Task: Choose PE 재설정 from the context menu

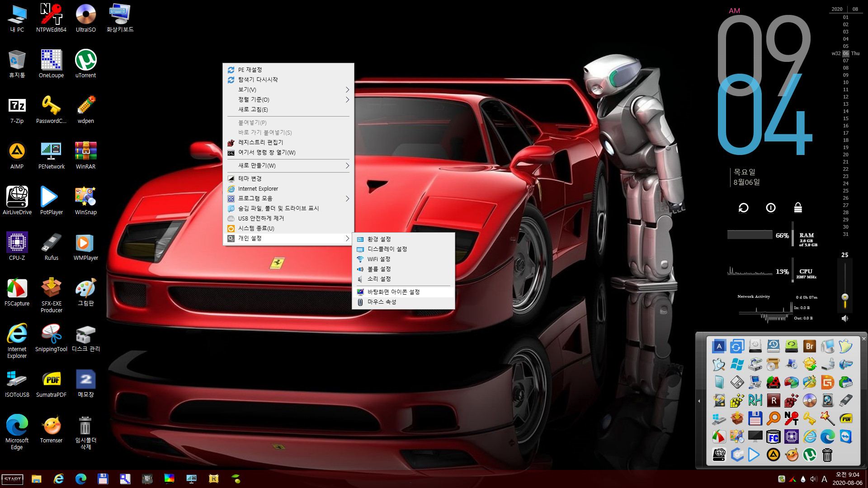Action: (x=288, y=70)
